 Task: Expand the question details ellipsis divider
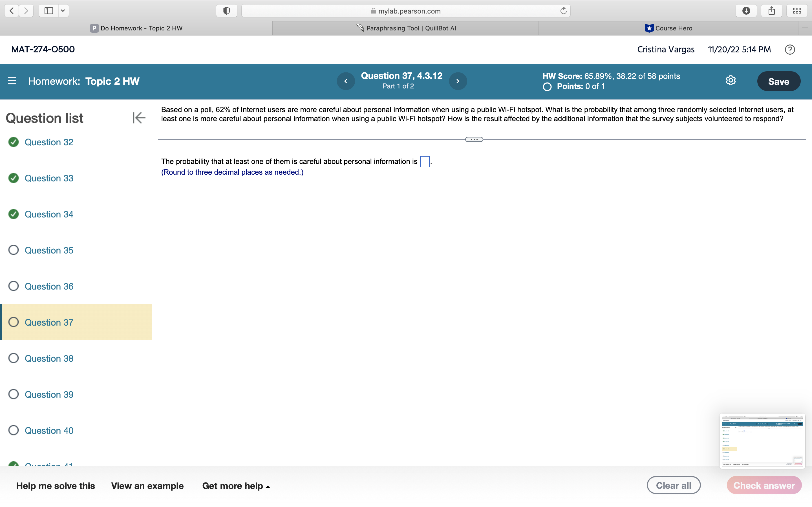click(474, 139)
